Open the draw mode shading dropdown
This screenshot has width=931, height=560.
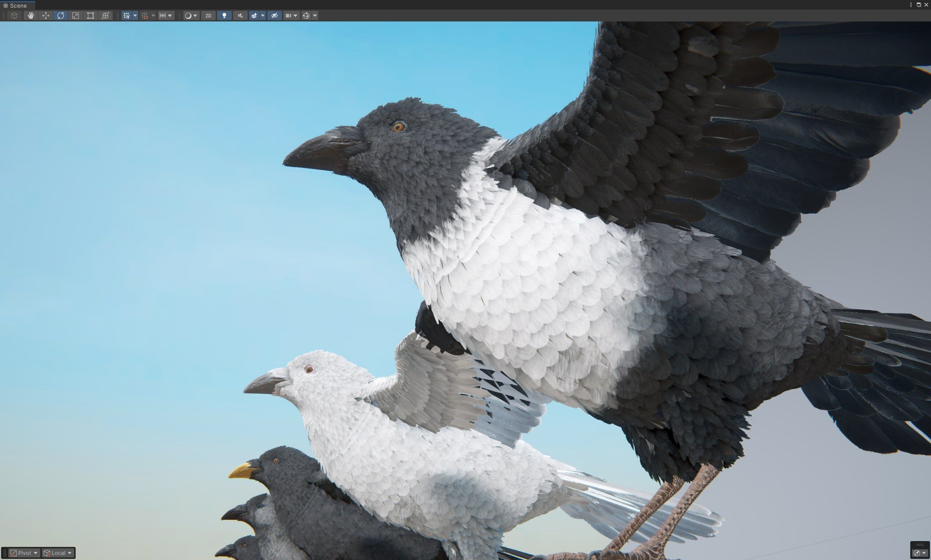[x=191, y=16]
